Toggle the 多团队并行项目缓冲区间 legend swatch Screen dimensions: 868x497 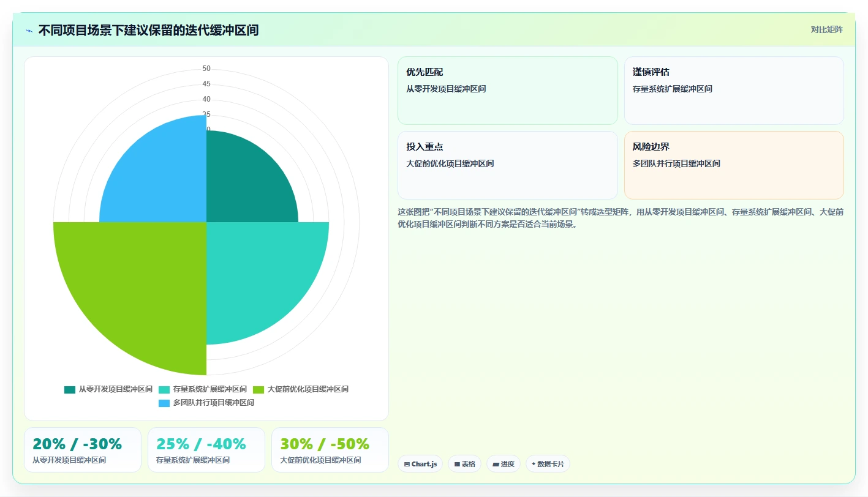[x=164, y=403]
